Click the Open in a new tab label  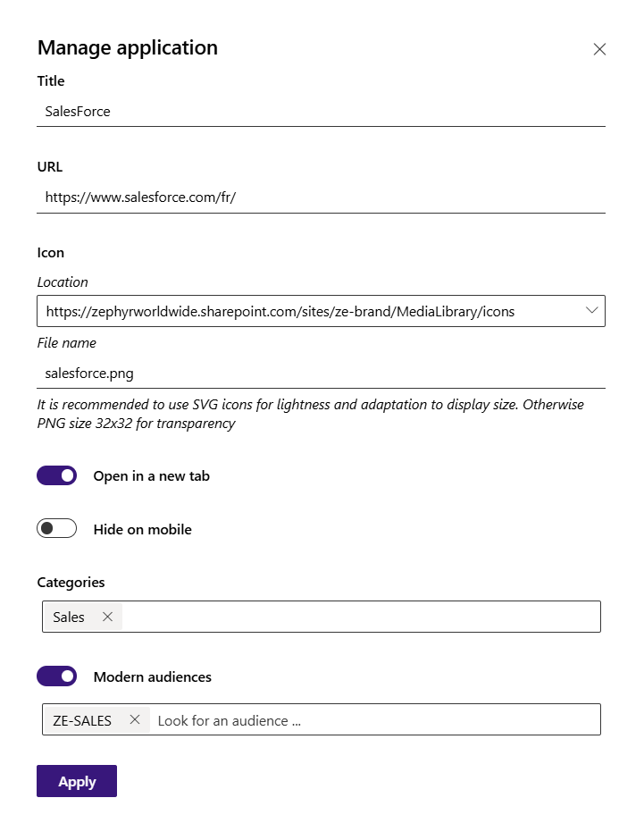(x=152, y=475)
